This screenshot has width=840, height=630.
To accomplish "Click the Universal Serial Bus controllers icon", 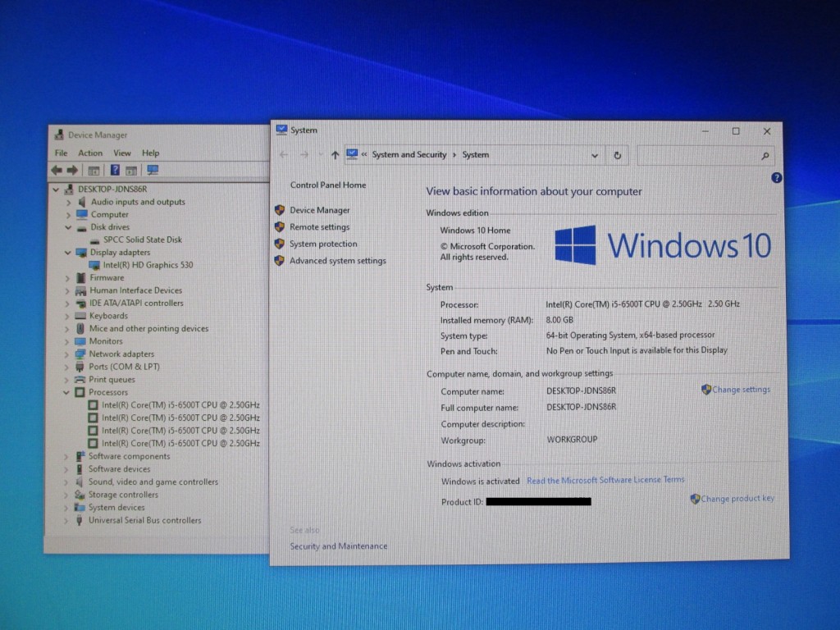I will (80, 521).
